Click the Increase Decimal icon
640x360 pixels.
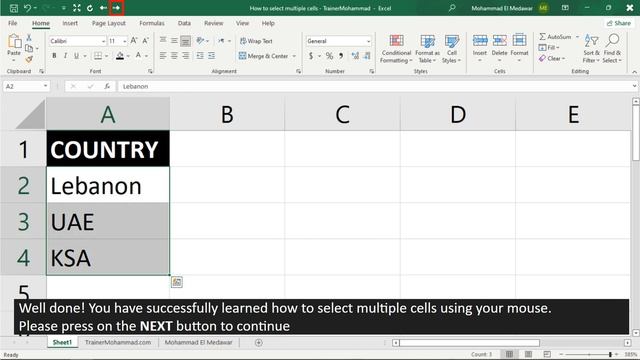coord(355,56)
